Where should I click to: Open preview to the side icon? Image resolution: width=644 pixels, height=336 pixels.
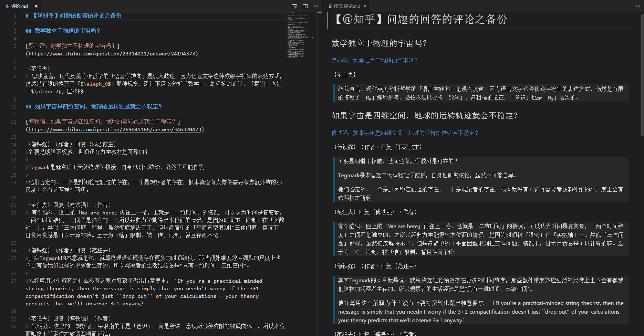294,6
